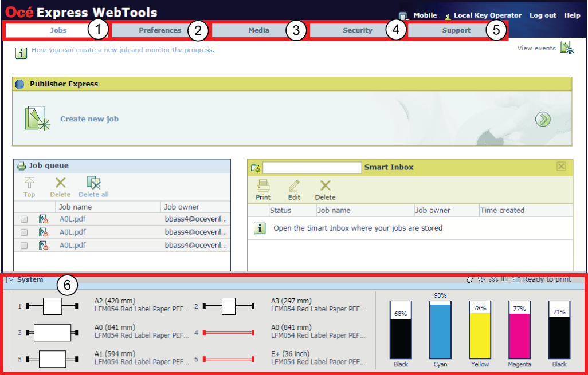
Task: Click the Publisher Express section title
Action: [64, 84]
